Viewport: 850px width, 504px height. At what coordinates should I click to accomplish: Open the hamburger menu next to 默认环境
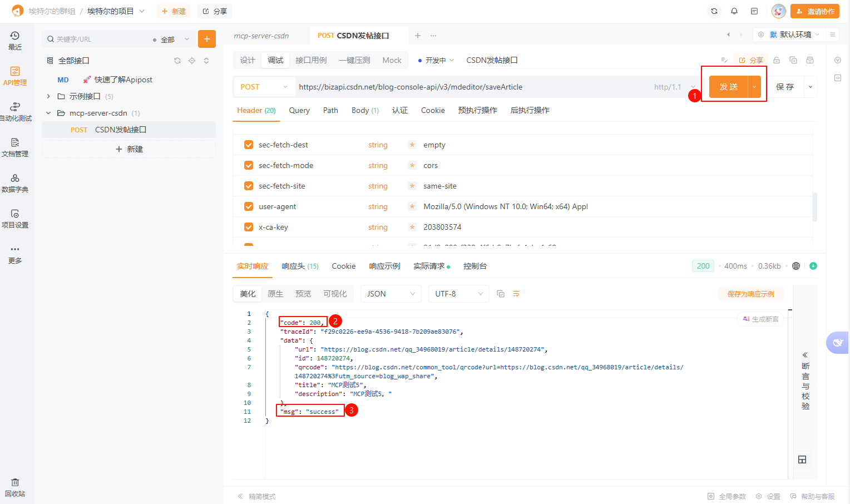click(x=833, y=34)
